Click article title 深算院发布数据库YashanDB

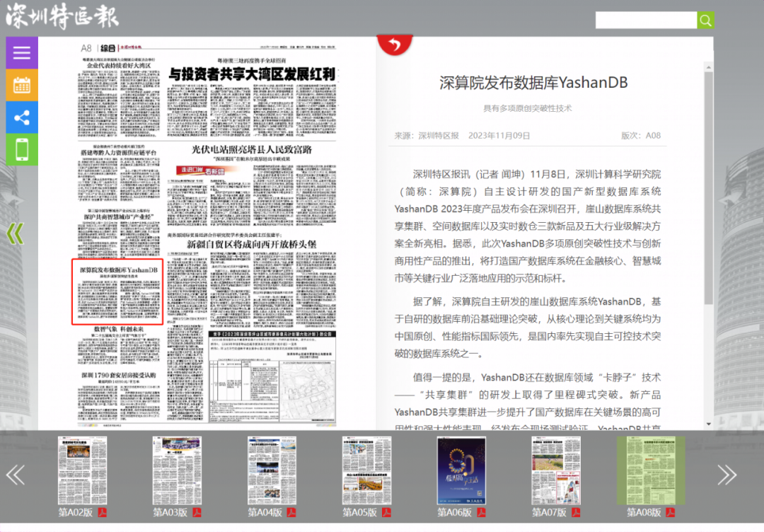[533, 83]
